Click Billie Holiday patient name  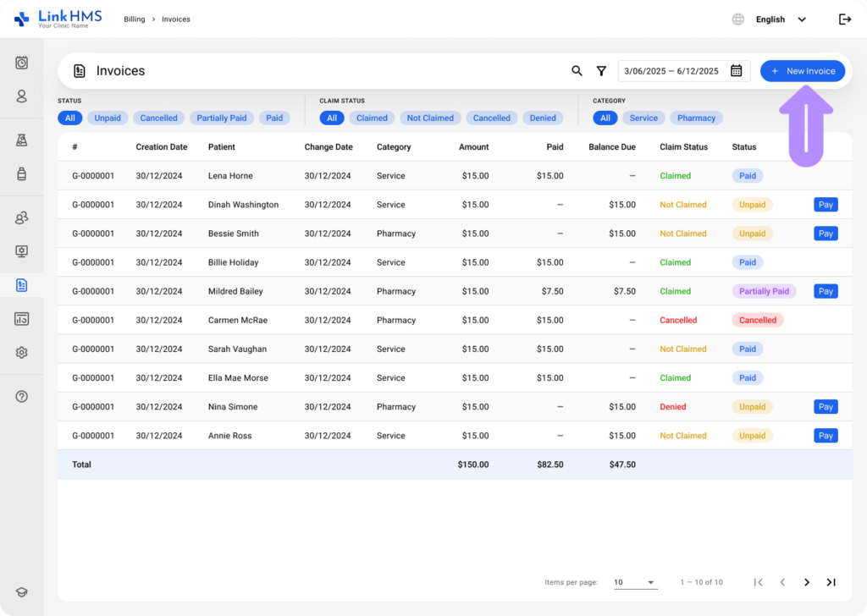[x=233, y=262]
